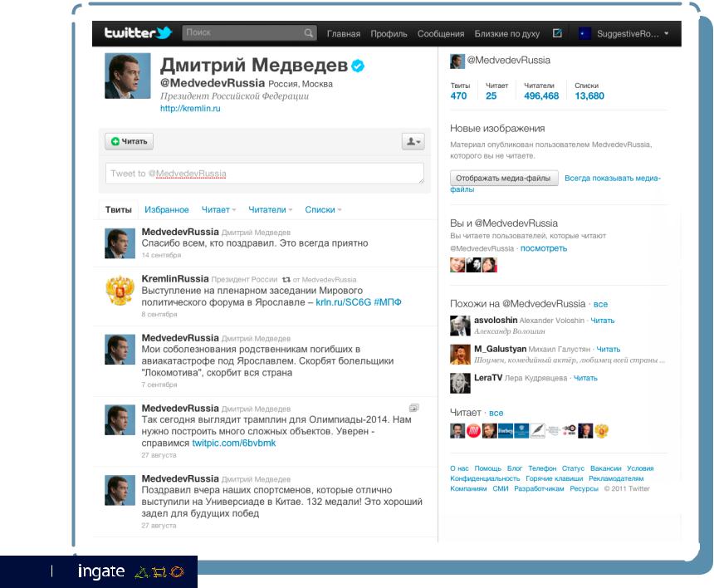Expand the Читает tab dropdown
Image resolution: width=714 pixels, height=588 pixels.
pos(218,209)
